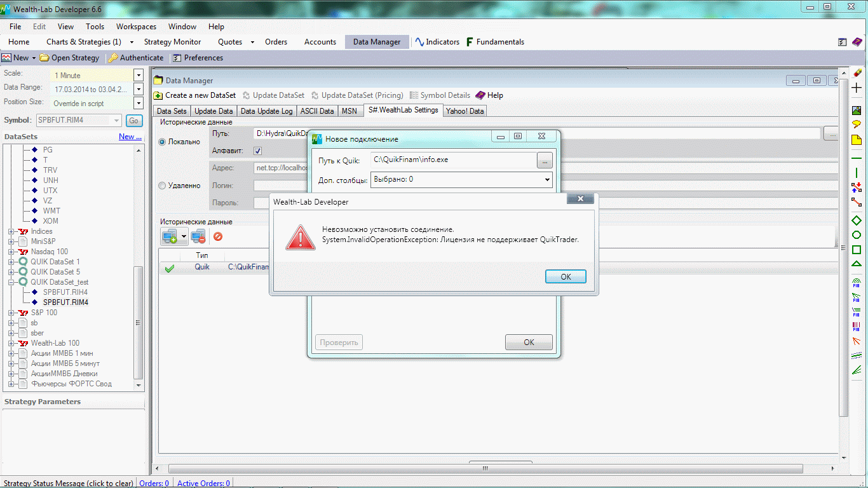Select the green rectangle shape tool
The width and height of the screenshot is (868, 488).
857,250
